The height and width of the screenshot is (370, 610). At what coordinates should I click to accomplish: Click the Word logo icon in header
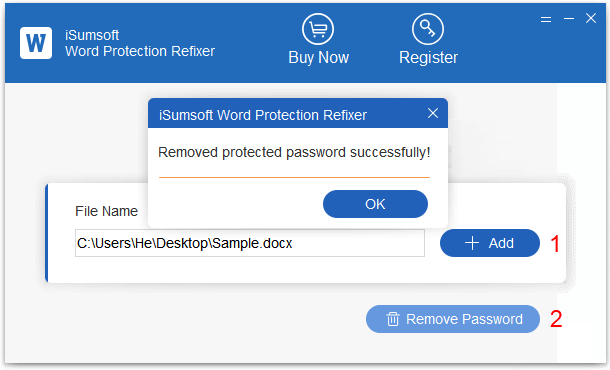click(x=36, y=43)
